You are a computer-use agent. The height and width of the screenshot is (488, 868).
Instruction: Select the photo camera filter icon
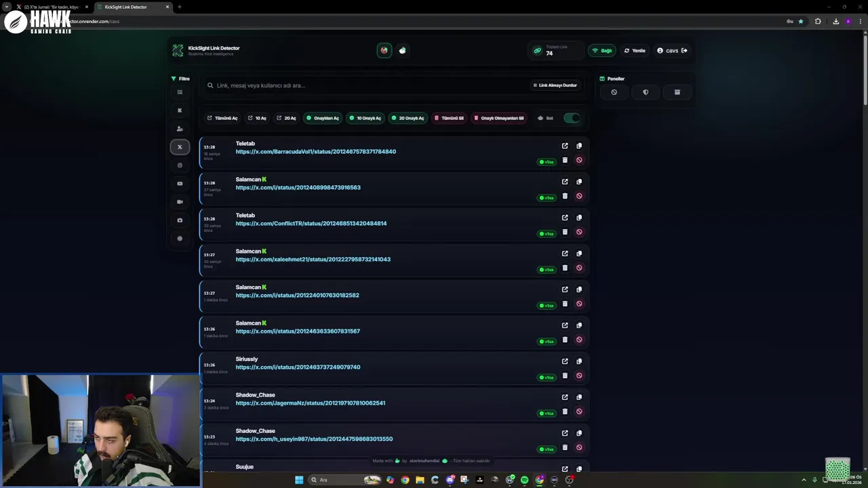(180, 220)
